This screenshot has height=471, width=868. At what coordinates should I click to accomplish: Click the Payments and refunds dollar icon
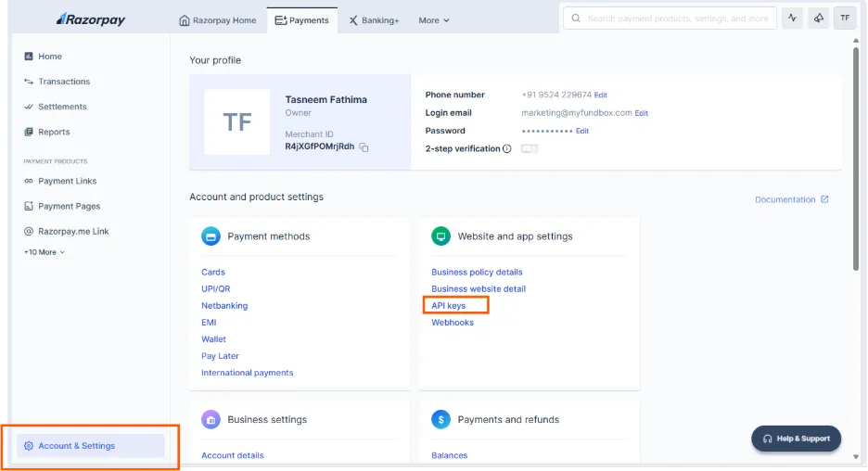tap(441, 419)
